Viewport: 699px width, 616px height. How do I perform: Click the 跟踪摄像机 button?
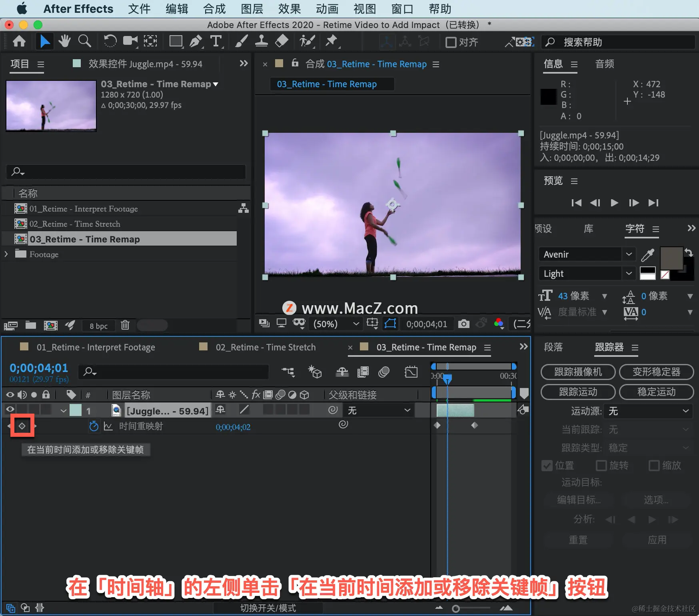point(578,372)
